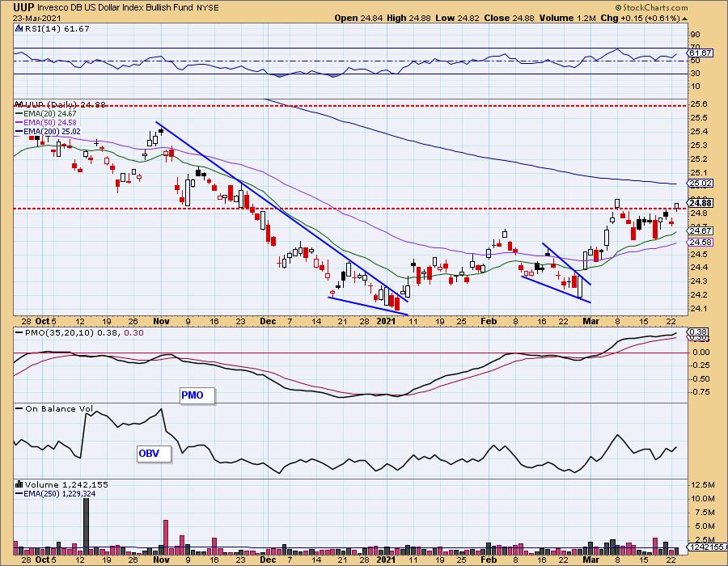This screenshot has width=728, height=566.
Task: Click the 61.67 RSI value tag on right axis
Action: coord(701,53)
